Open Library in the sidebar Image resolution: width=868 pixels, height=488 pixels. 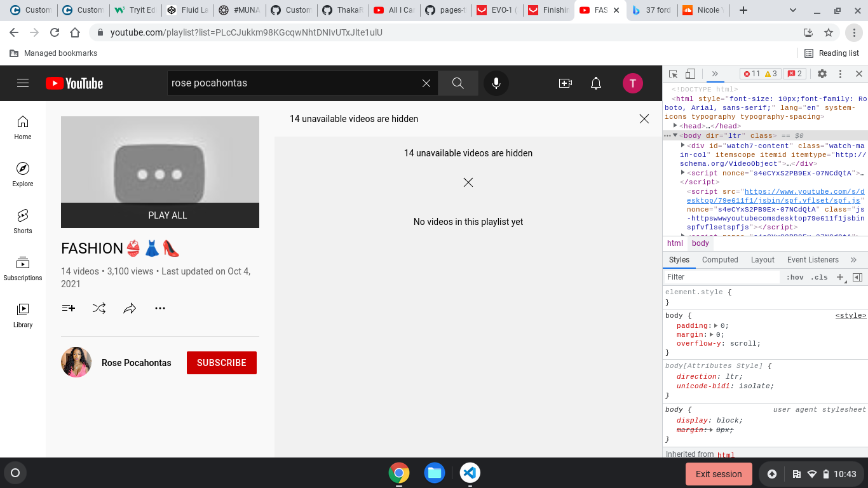click(23, 316)
